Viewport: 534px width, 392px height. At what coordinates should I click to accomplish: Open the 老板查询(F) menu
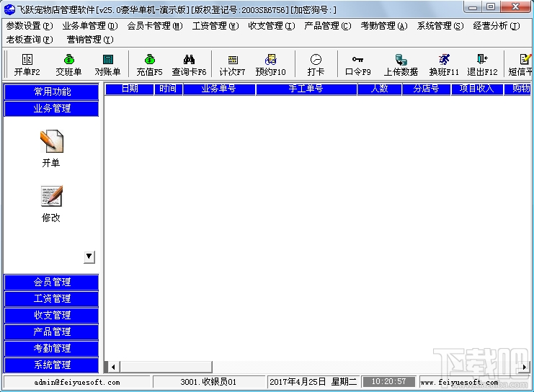point(30,40)
